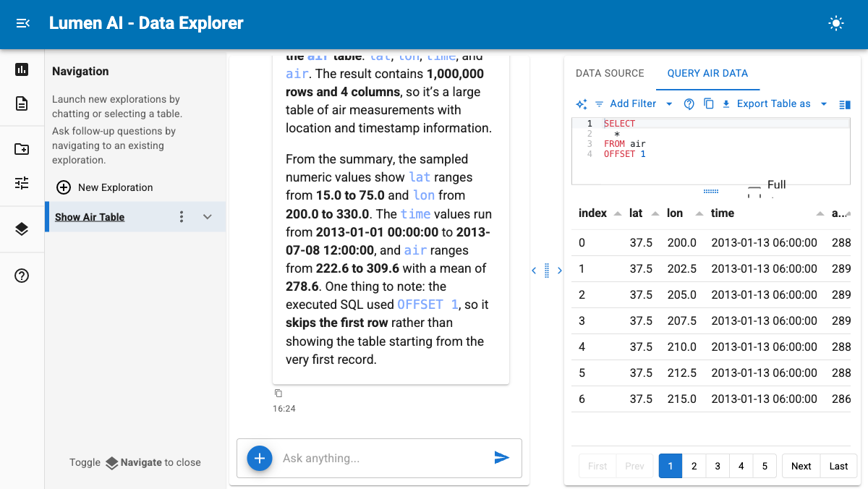Open the help question-mark icon in sidebar

(x=22, y=276)
